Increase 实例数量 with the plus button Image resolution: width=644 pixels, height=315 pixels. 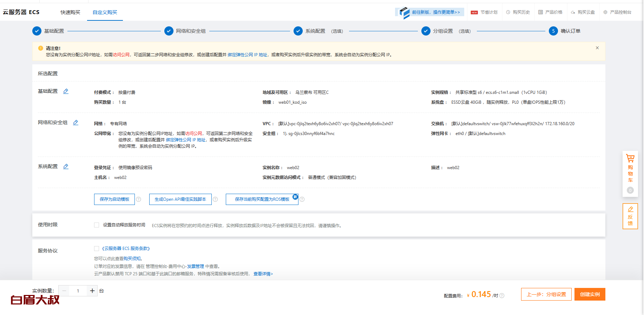(x=92, y=291)
